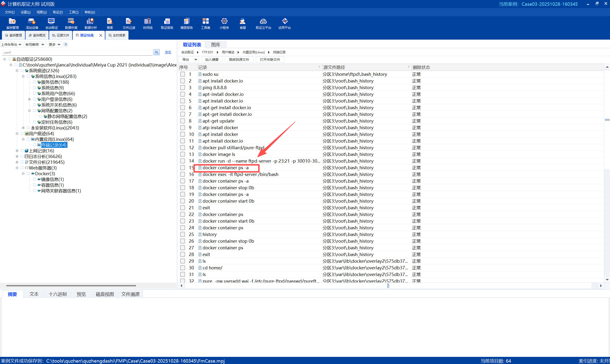Check the box for row 1 sudo su
The width and height of the screenshot is (610, 364).
click(x=183, y=74)
